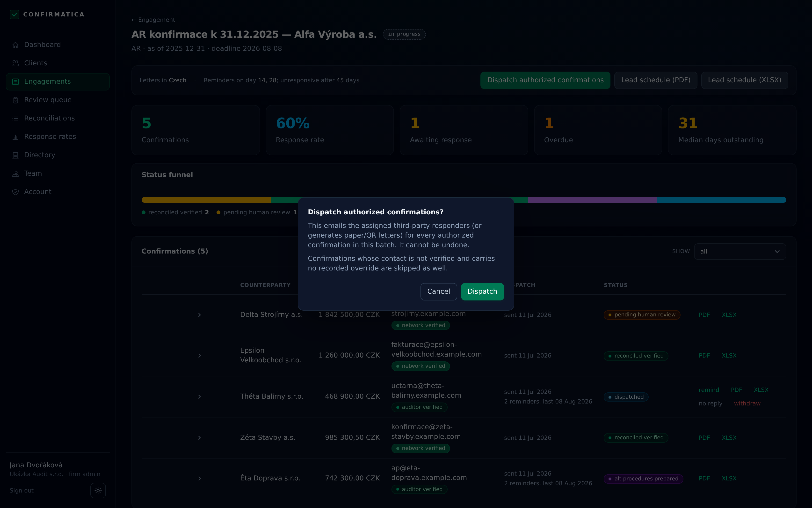812x508 pixels.
Task: Click the blue segment of the status funnel
Action: coord(722,200)
